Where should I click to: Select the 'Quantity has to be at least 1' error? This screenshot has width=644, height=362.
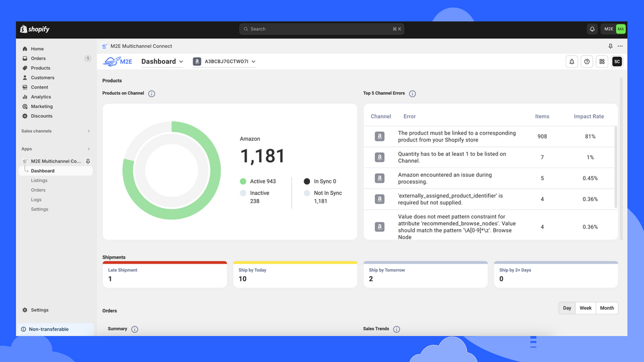(489, 157)
